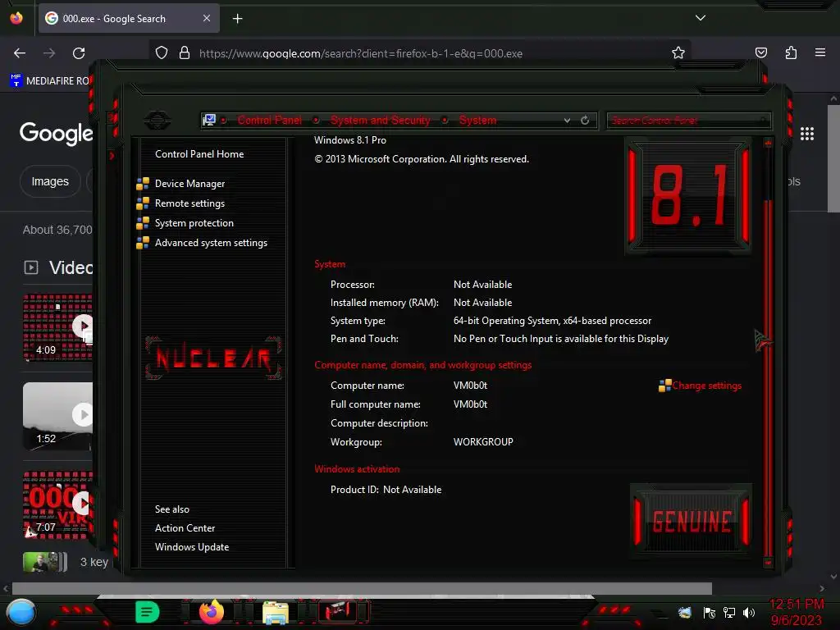Play the 7:07 video thumbnail
Viewport: 840px width, 630px height.
57,504
